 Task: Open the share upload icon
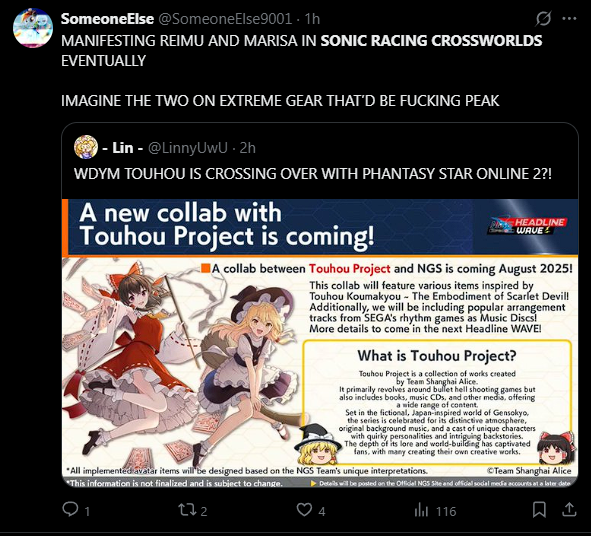pos(569,510)
